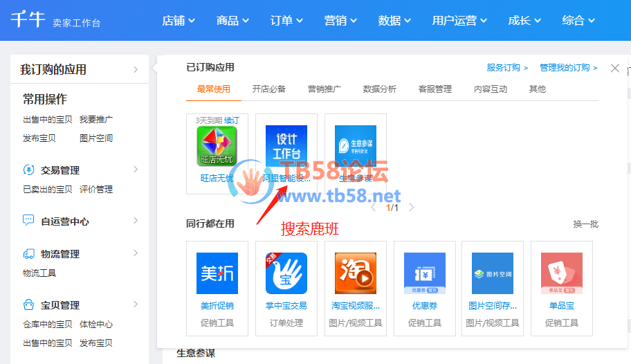
Task: Select the 数据分析 tab
Action: click(380, 89)
